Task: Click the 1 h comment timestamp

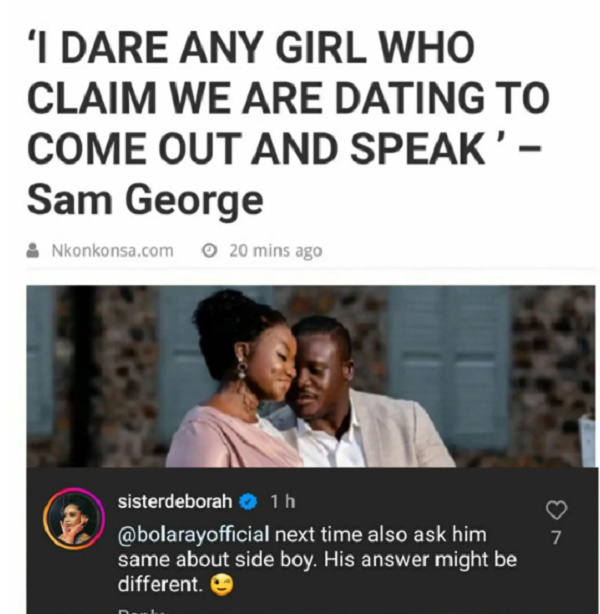Action: pos(283,502)
